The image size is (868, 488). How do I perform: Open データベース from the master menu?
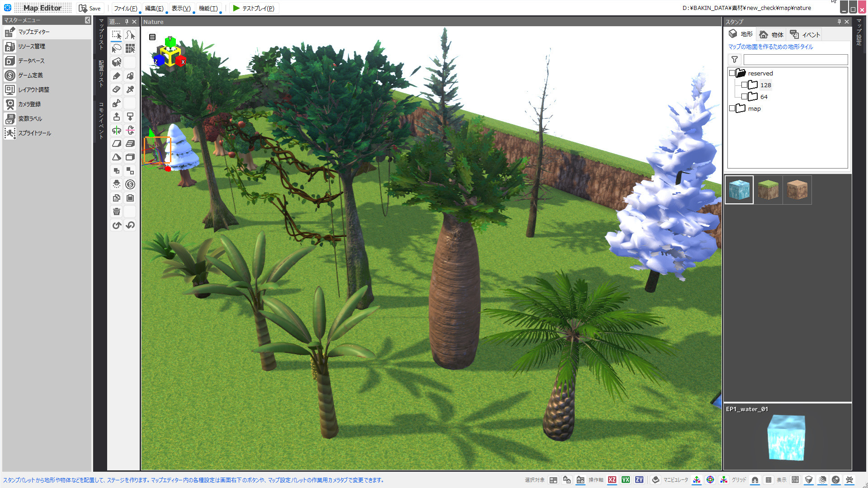[32, 61]
